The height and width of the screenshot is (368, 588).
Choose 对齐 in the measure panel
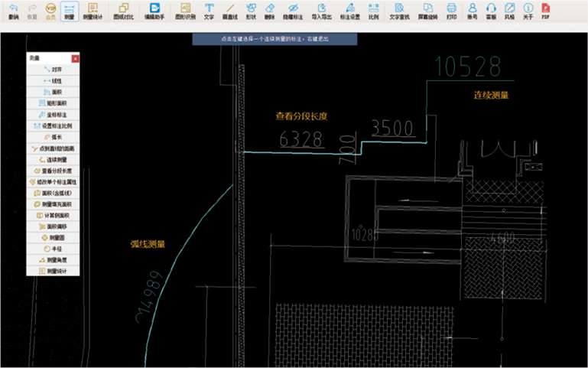tap(53, 70)
